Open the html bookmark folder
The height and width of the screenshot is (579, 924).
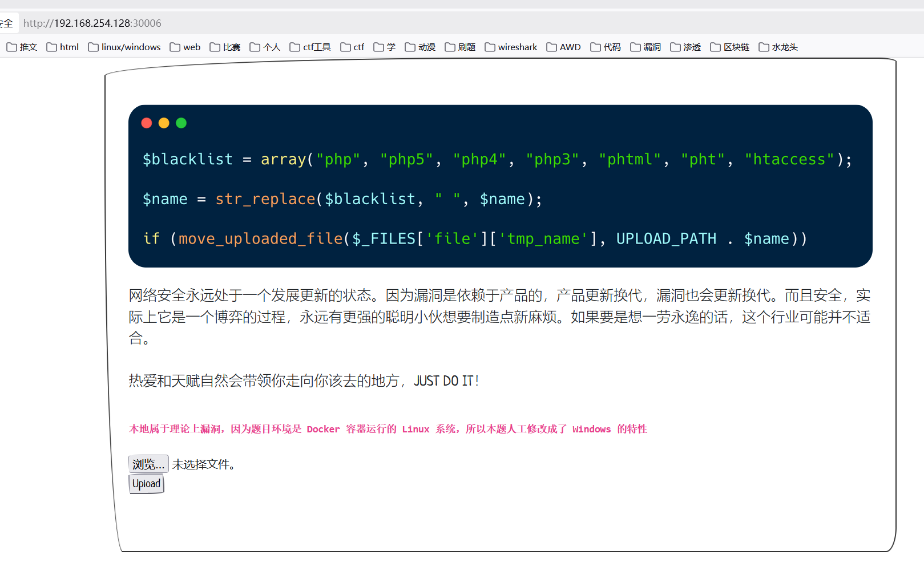[x=63, y=47]
